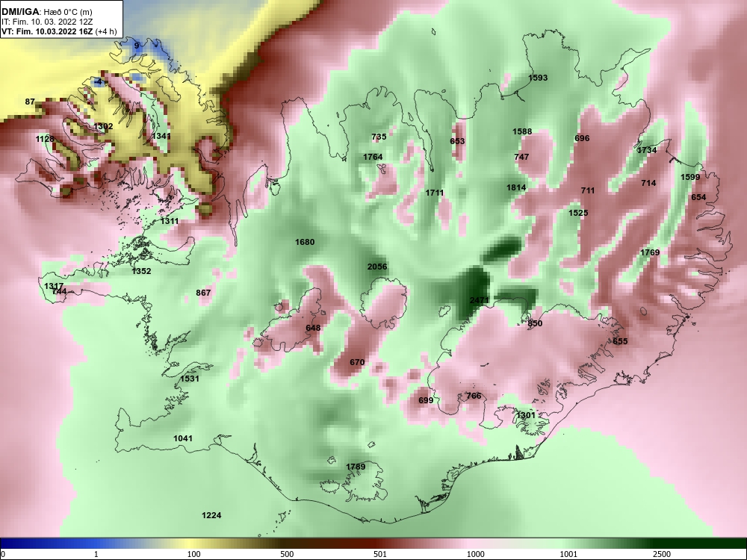Viewport: 747px width, 560px height.
Task: Select the 735 height label
Action: [379, 137]
